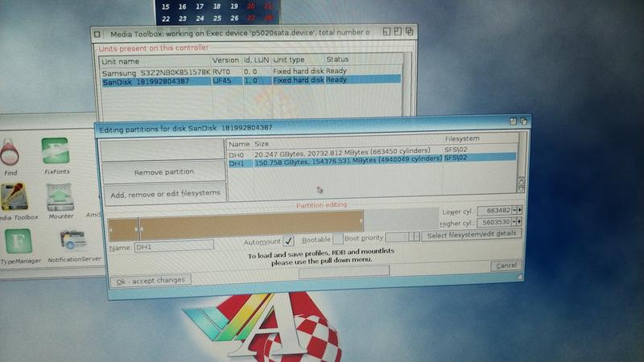The width and height of the screenshot is (644, 362).
Task: Click the partition editor window depth gadget
Action: 524,121
